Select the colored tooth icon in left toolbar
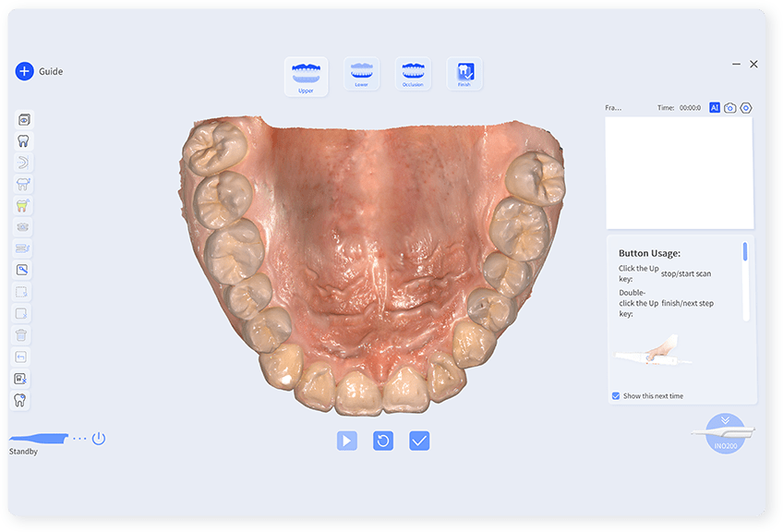 tap(23, 206)
